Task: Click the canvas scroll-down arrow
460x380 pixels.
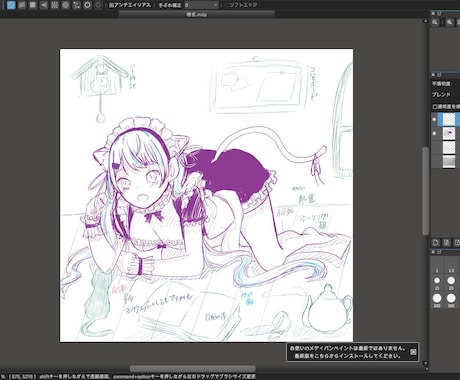Action: (x=425, y=363)
